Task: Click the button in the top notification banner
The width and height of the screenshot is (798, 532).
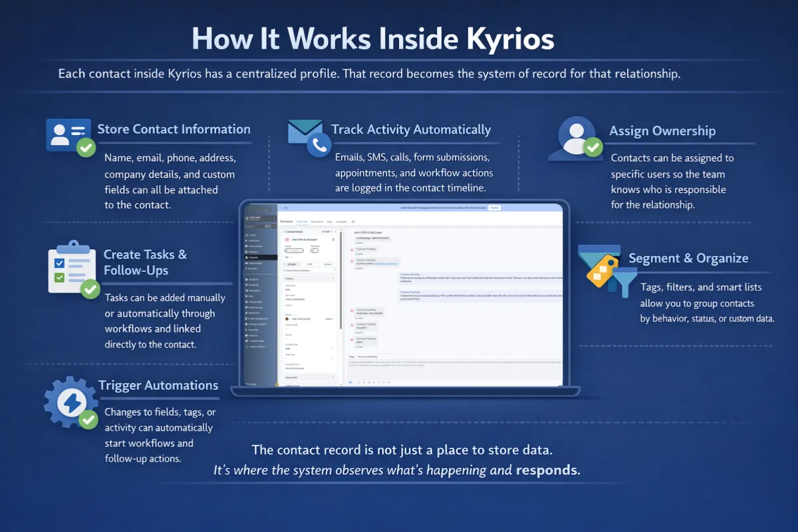Action: tap(494, 207)
